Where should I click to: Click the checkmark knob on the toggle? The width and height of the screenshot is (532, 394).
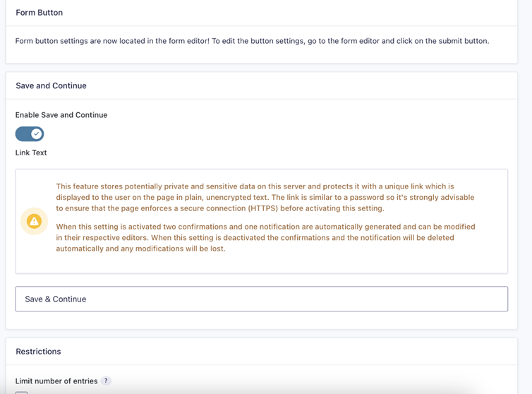click(x=36, y=134)
